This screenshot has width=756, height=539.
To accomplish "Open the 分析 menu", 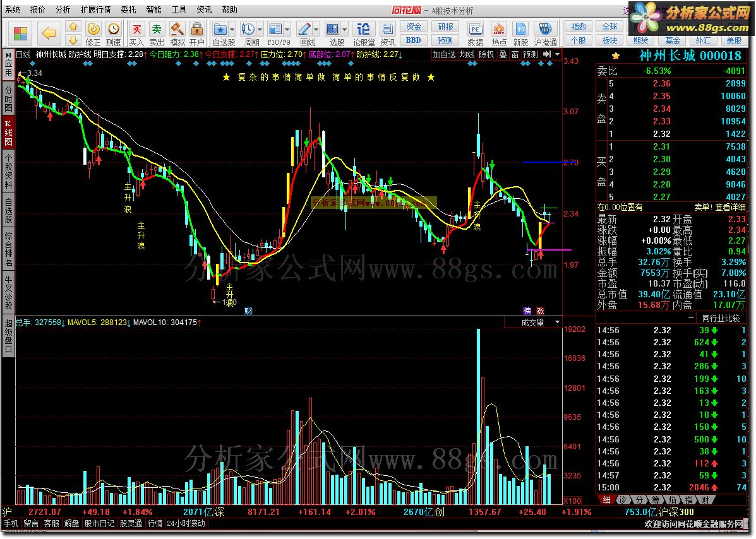I will coord(63,9).
